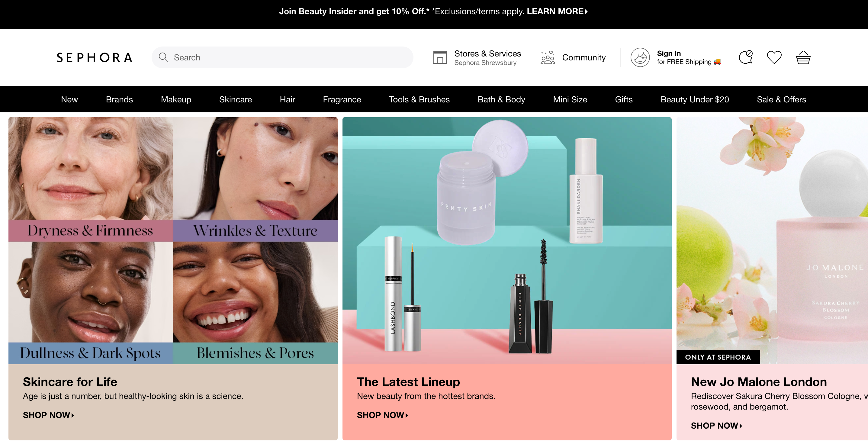Expand the Brands menu
Viewport: 868px width, 444px height.
tap(119, 99)
